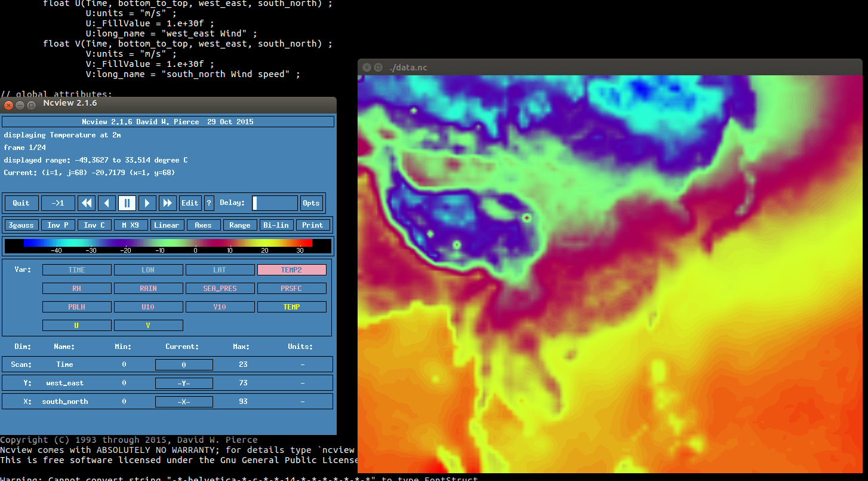
Task: Select the RAIN variable
Action: pos(148,289)
